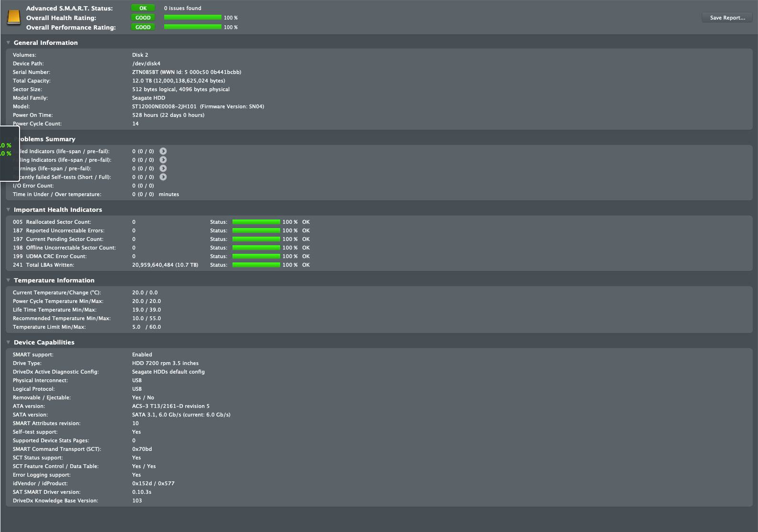Image resolution: width=758 pixels, height=532 pixels.
Task: Collapse the Temperature Information section
Action: [8, 280]
